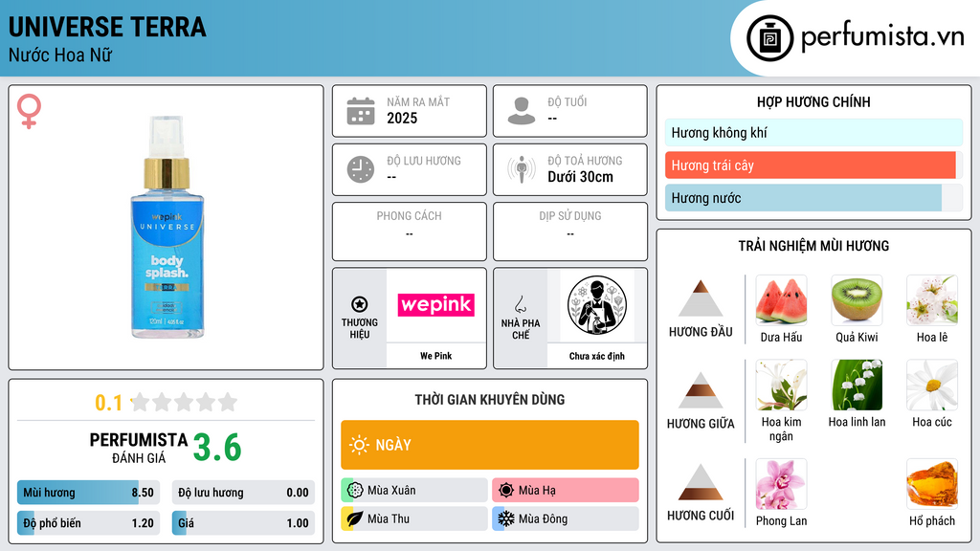Click the nose icon above Nhà pha chế
This screenshot has width=980, height=551.
pos(520,304)
